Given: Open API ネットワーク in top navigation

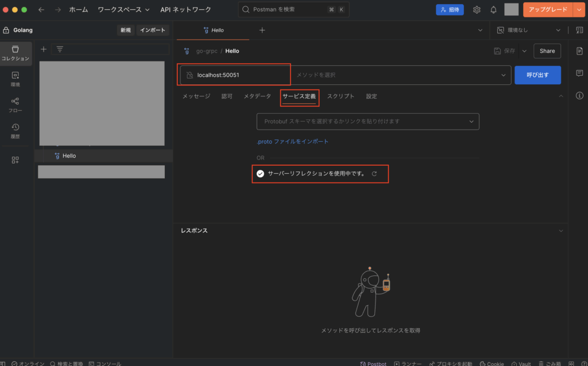Looking at the screenshot, I should click(x=185, y=10).
